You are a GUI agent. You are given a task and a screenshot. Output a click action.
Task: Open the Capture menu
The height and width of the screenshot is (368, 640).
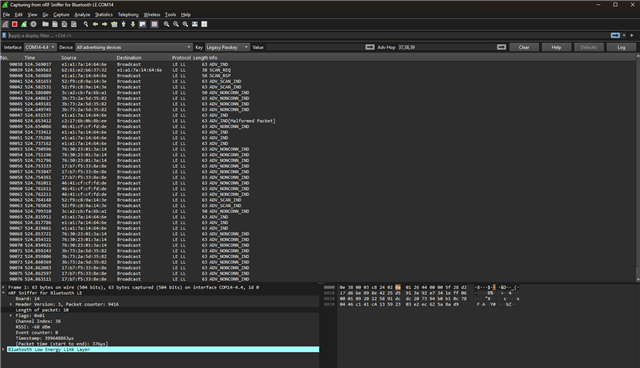[61, 15]
